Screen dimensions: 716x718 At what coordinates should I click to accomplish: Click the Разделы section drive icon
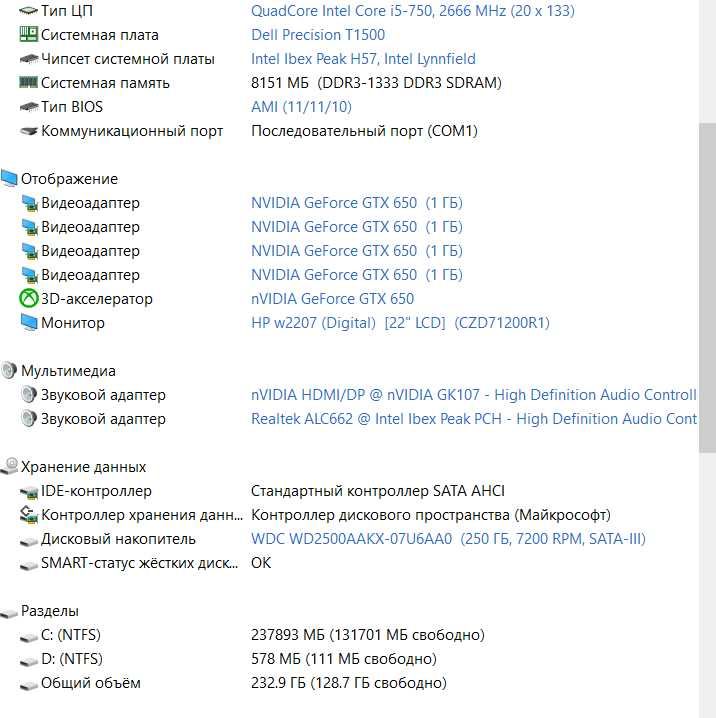point(9,613)
